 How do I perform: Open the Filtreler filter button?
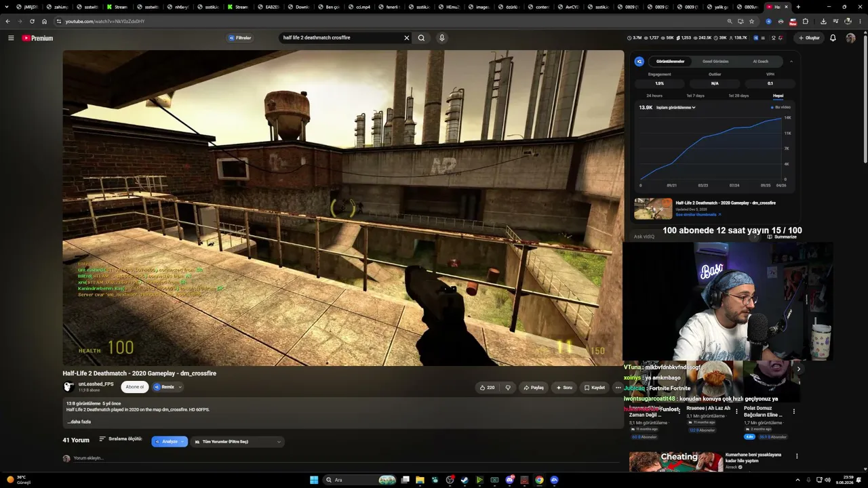(240, 38)
